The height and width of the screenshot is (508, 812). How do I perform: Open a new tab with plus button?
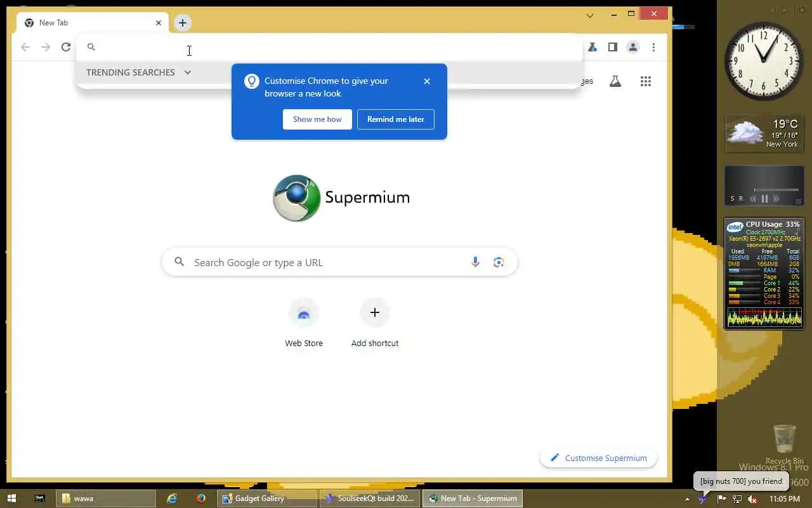coord(183,23)
